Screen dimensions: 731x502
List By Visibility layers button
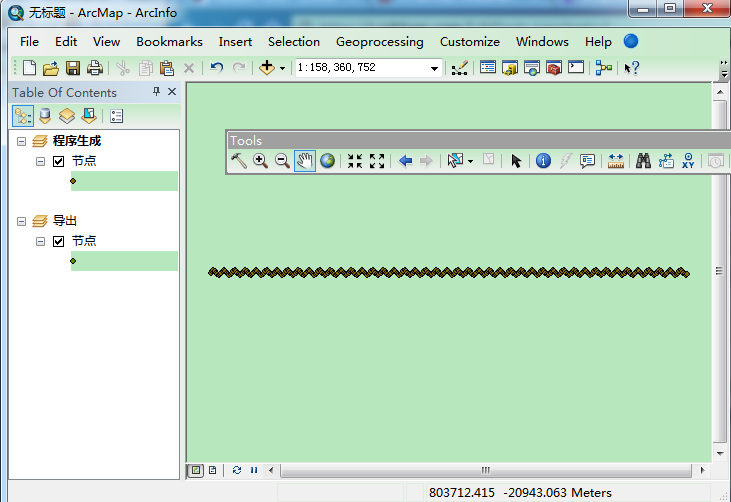coord(67,116)
